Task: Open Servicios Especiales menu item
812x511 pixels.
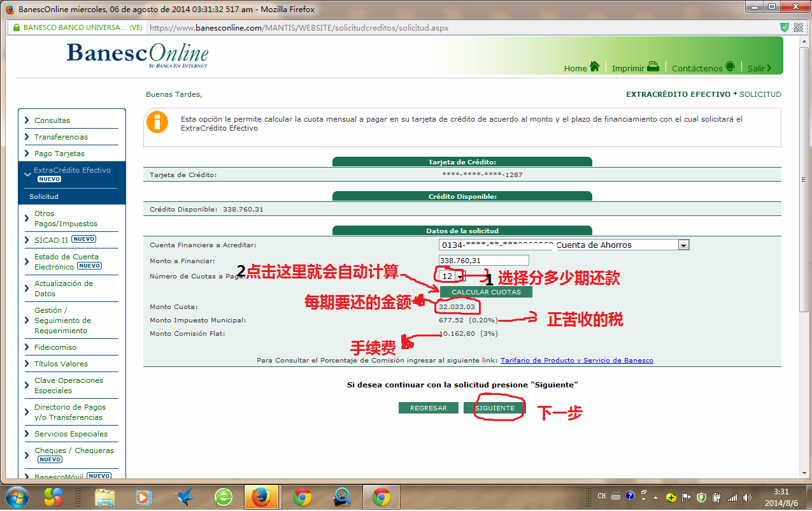Action: tap(71, 434)
